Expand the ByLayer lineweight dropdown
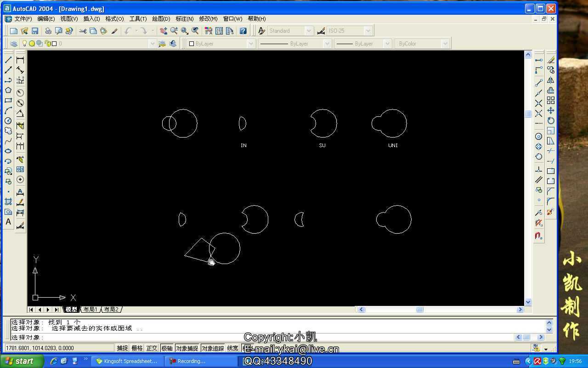 (387, 44)
